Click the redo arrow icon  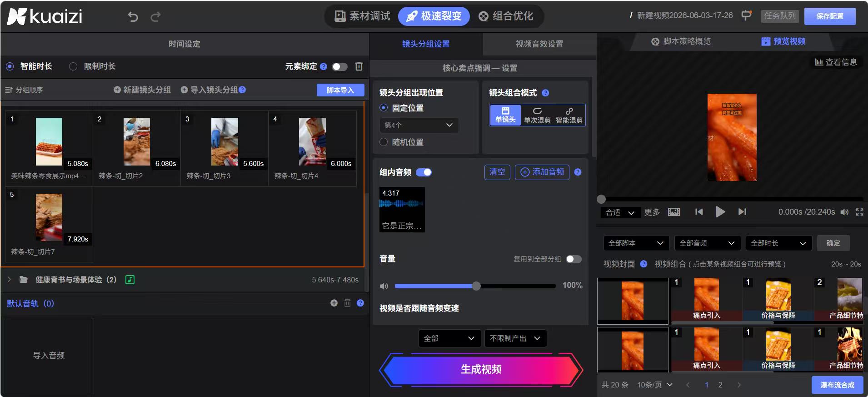tap(155, 17)
